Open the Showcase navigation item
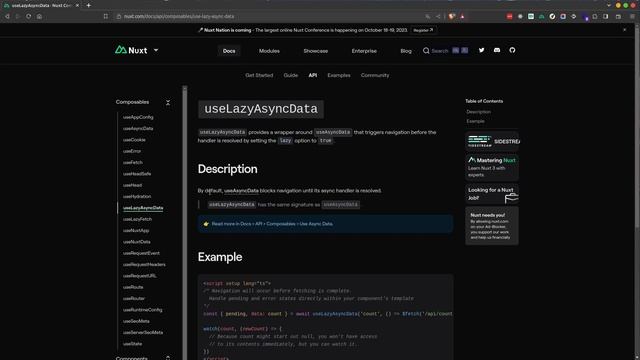Viewport: 640px width, 360px height. pyautogui.click(x=316, y=51)
